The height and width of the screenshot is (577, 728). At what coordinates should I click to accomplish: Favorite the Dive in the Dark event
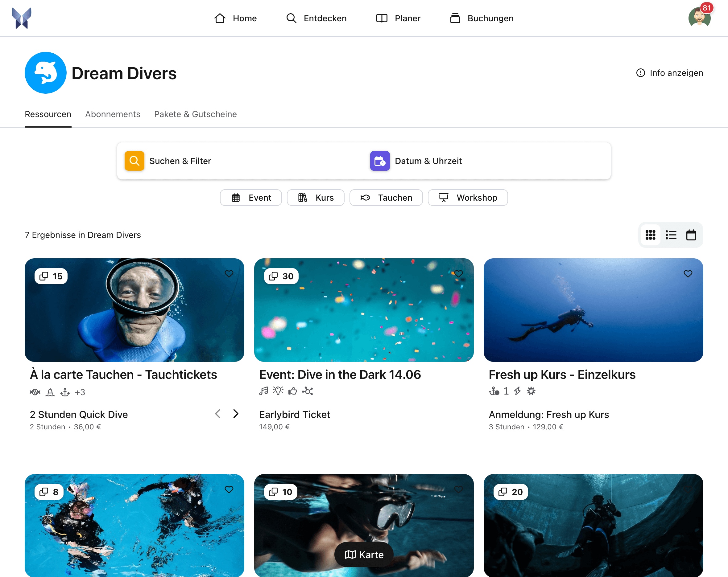[458, 274]
